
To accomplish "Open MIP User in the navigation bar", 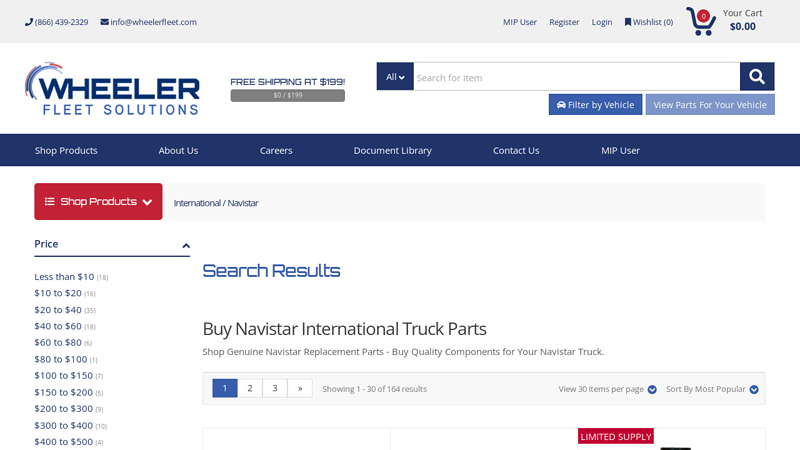I will [620, 151].
